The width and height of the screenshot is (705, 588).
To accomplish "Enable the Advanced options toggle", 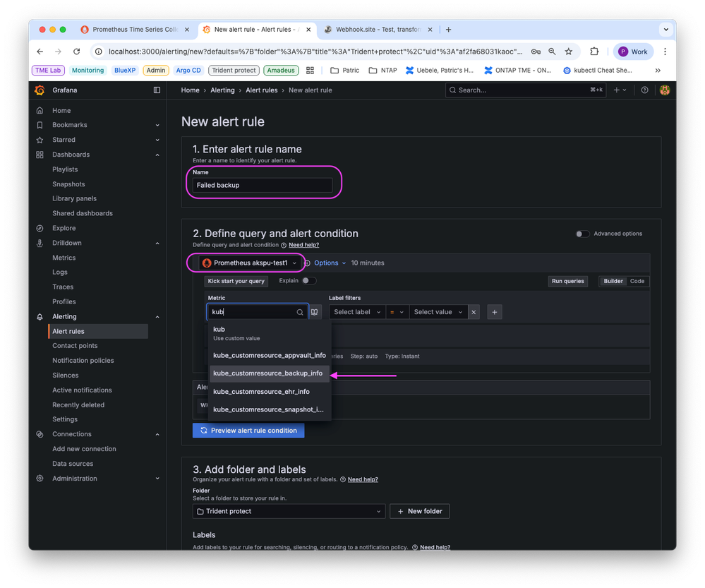I will (582, 234).
